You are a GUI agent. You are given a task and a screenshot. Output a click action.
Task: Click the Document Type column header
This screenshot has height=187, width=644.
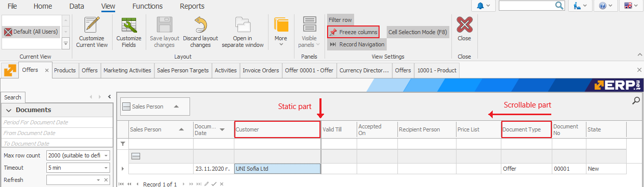[x=526, y=129]
